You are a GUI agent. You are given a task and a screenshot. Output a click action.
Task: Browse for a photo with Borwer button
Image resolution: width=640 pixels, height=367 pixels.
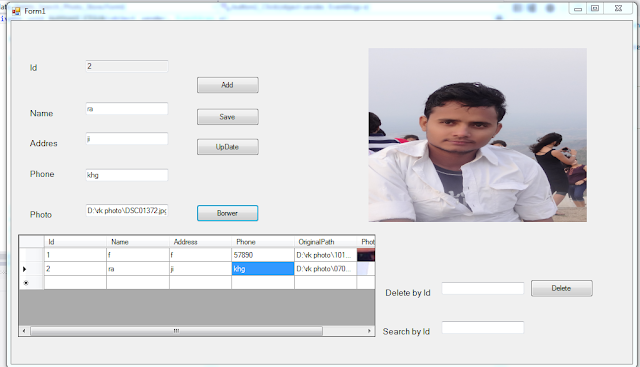click(227, 213)
